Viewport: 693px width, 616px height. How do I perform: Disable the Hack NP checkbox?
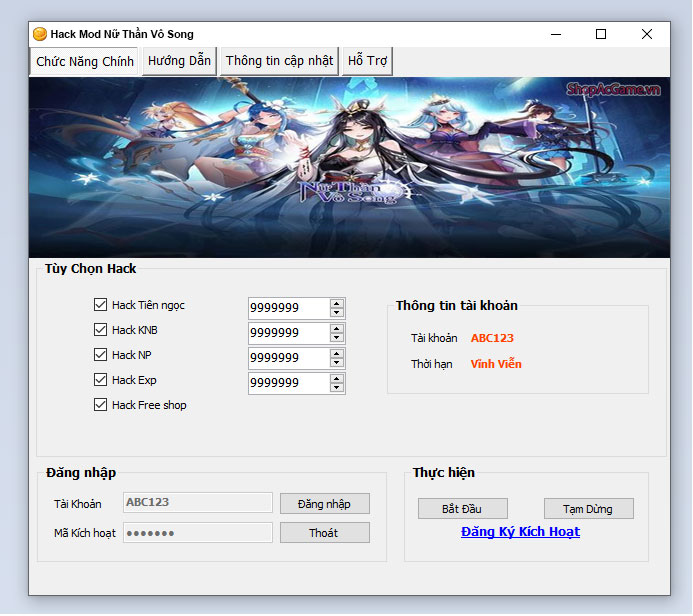(100, 355)
